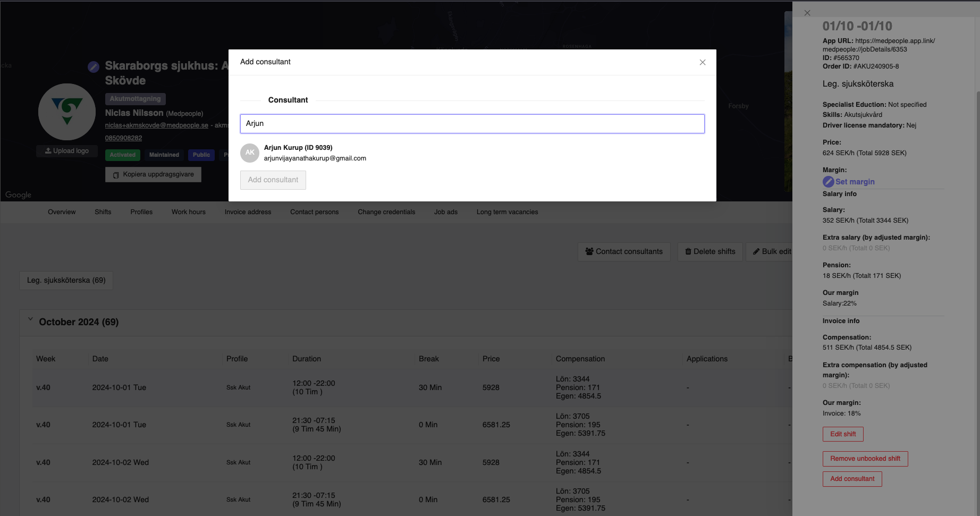Click Edit shift button

842,434
